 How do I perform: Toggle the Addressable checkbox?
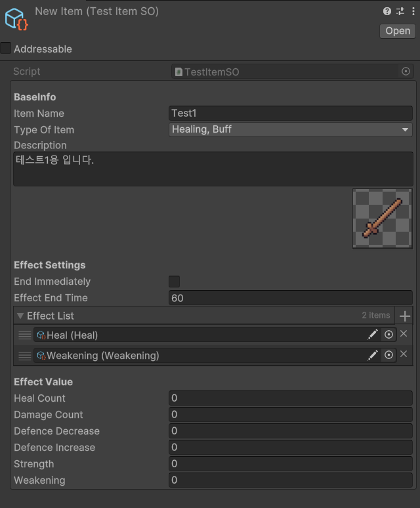5,48
